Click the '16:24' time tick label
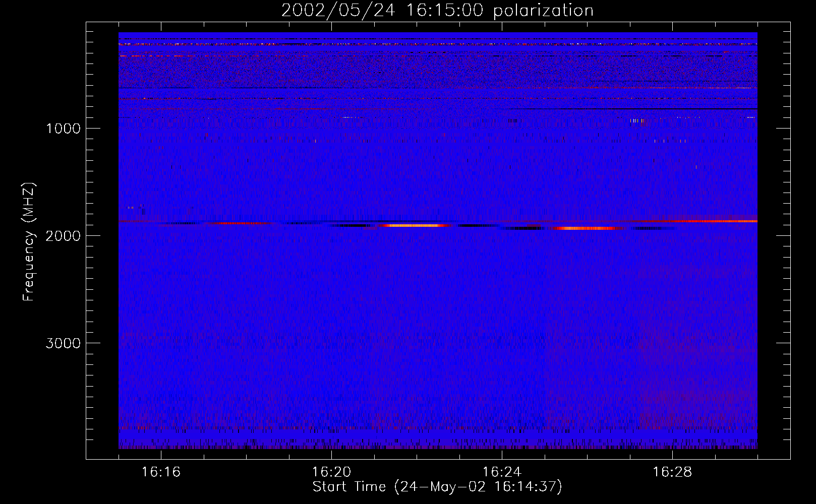Screen dimensions: 816x504 pyautogui.click(x=502, y=472)
